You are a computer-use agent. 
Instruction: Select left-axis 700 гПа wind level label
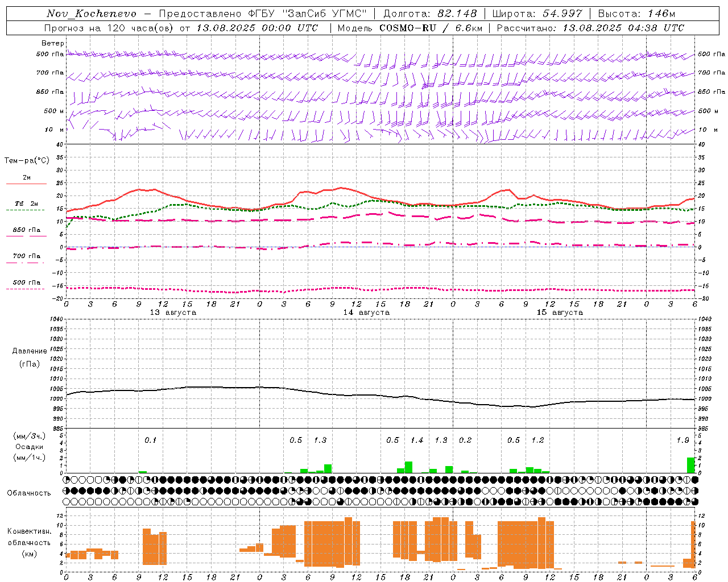point(50,73)
